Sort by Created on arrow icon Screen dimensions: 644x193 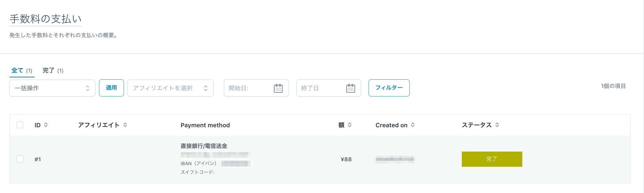coord(413,125)
